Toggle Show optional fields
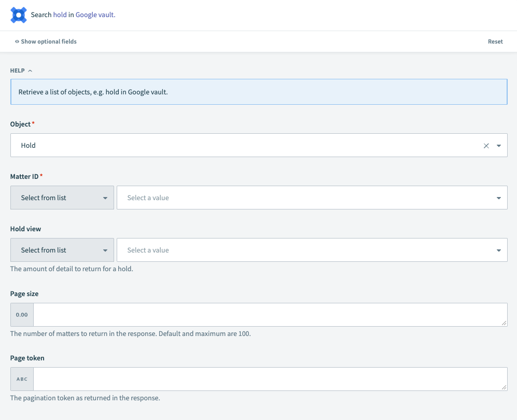 click(x=49, y=41)
